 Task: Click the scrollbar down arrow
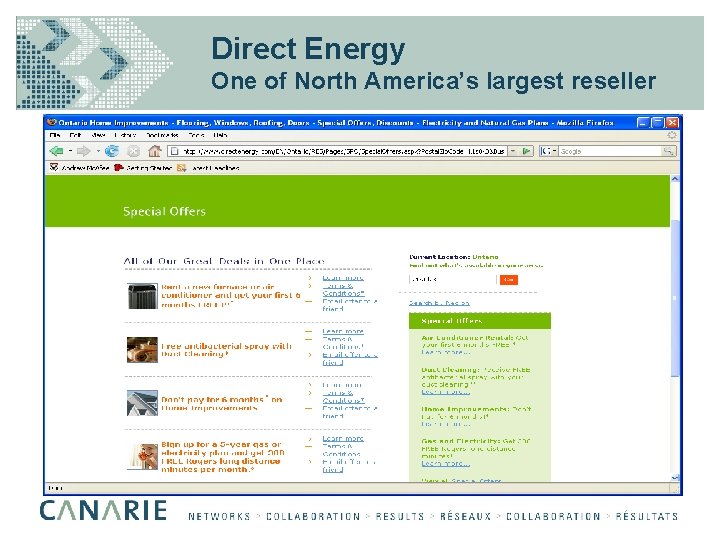pyautogui.click(x=675, y=478)
